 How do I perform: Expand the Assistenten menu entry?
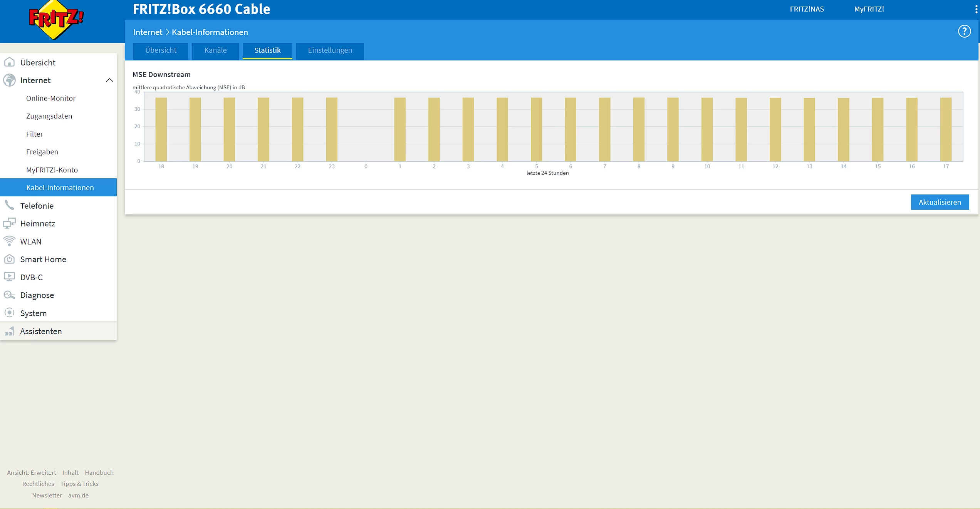pyautogui.click(x=41, y=331)
